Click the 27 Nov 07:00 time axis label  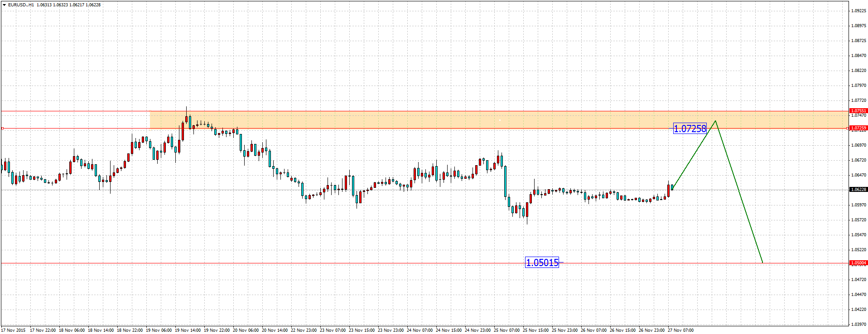coord(680,330)
